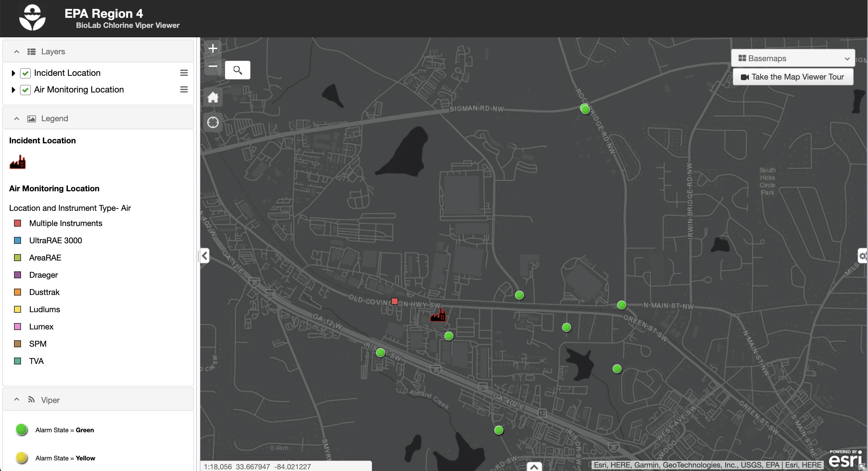
Task: Click Take the Map Viewer Tour
Action: pyautogui.click(x=793, y=76)
